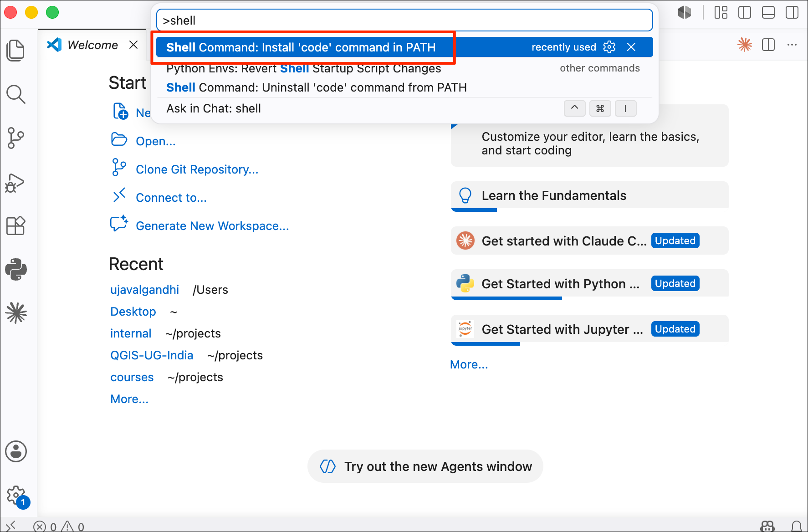Split the editor to the right
Screen dimensions: 808x532
768,45
